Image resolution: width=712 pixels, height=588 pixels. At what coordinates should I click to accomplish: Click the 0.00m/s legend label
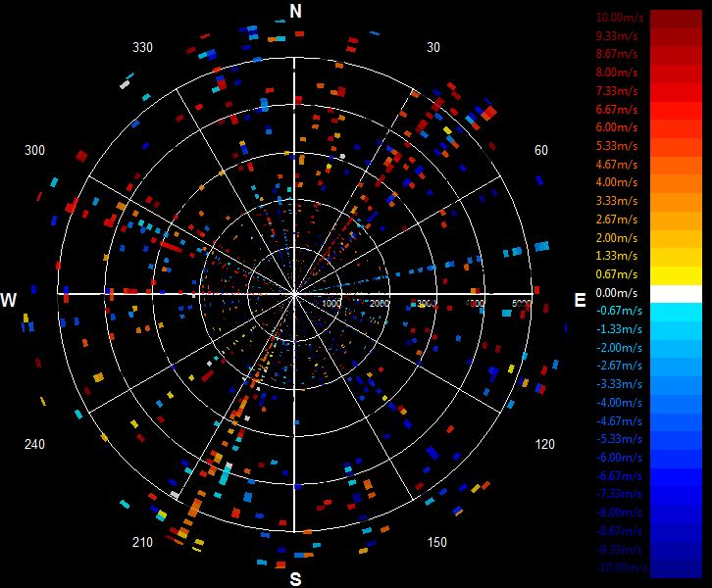(x=617, y=293)
